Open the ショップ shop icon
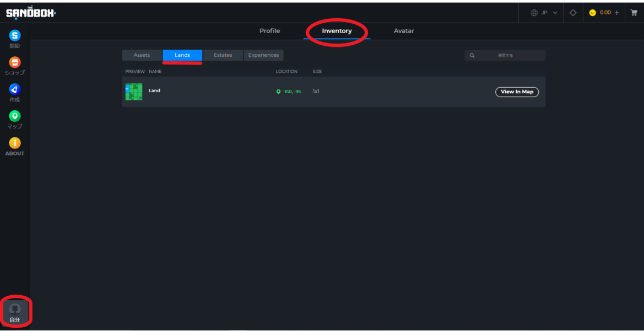This screenshot has height=331, width=644. tap(15, 62)
